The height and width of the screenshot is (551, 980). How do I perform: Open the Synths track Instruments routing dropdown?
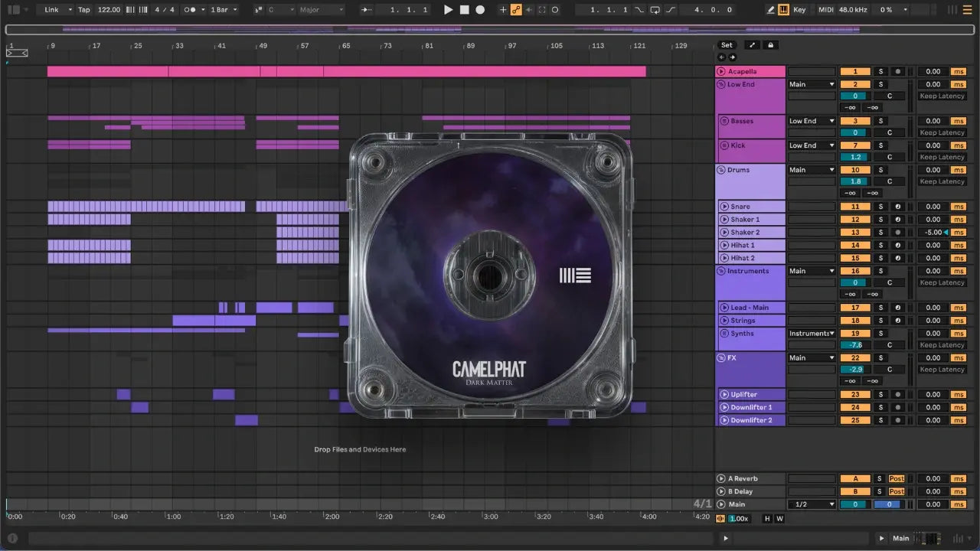pyautogui.click(x=812, y=334)
